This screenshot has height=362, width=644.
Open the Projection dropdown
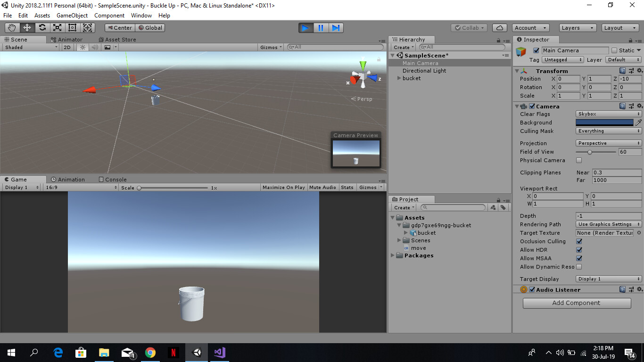(x=608, y=143)
